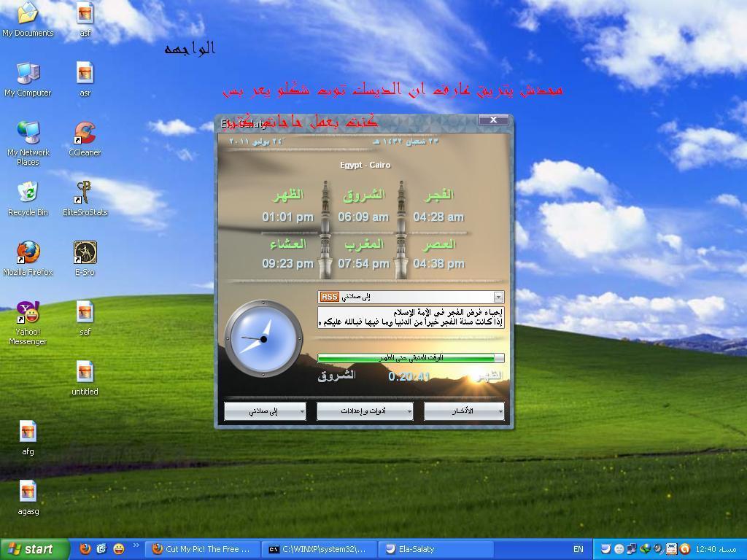Select the EliteSroStats desktop shortcut

85,198
